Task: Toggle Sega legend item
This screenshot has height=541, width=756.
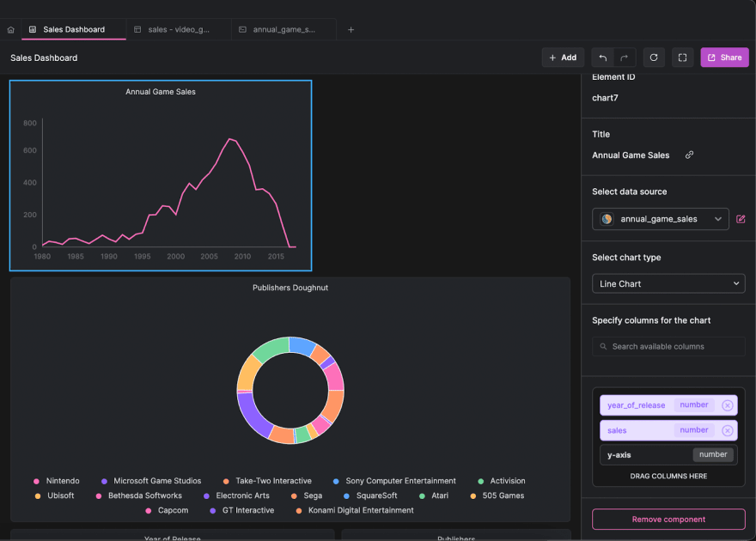Action: (307, 495)
